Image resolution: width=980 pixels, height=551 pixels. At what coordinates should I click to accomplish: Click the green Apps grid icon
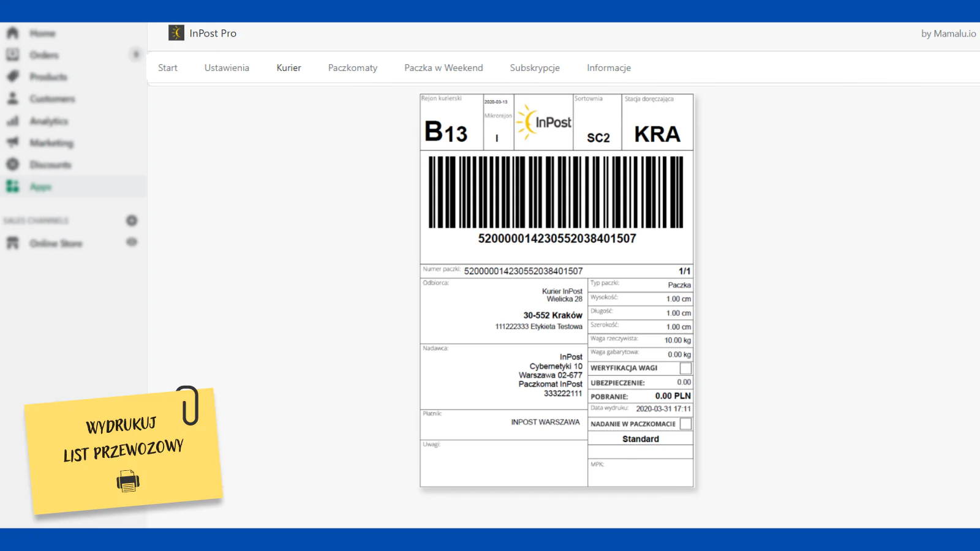point(12,187)
